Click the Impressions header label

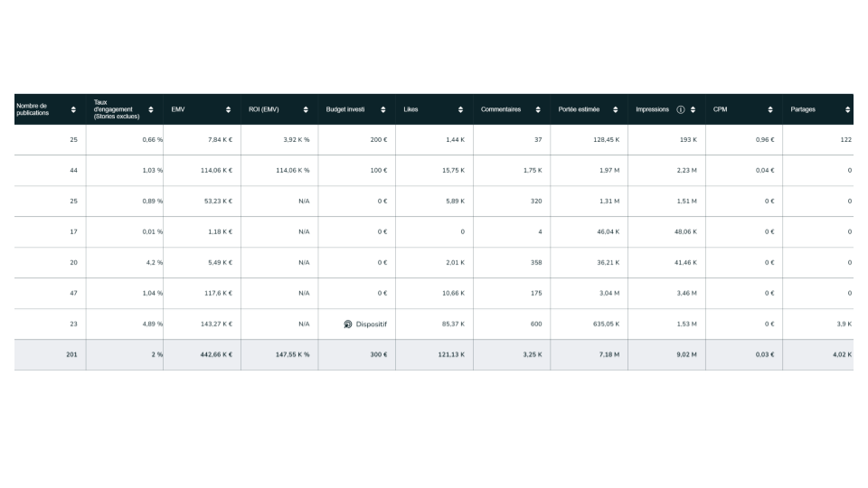pos(653,109)
